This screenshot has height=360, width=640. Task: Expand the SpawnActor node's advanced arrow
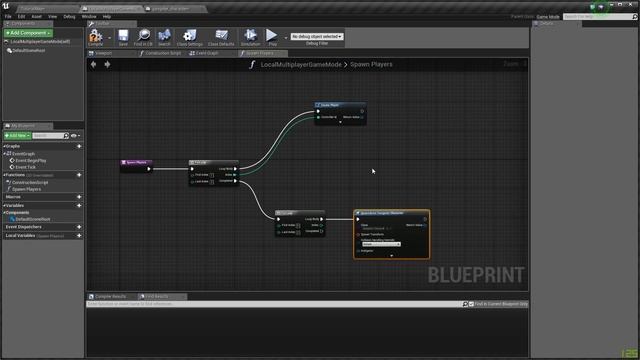pyautogui.click(x=391, y=256)
